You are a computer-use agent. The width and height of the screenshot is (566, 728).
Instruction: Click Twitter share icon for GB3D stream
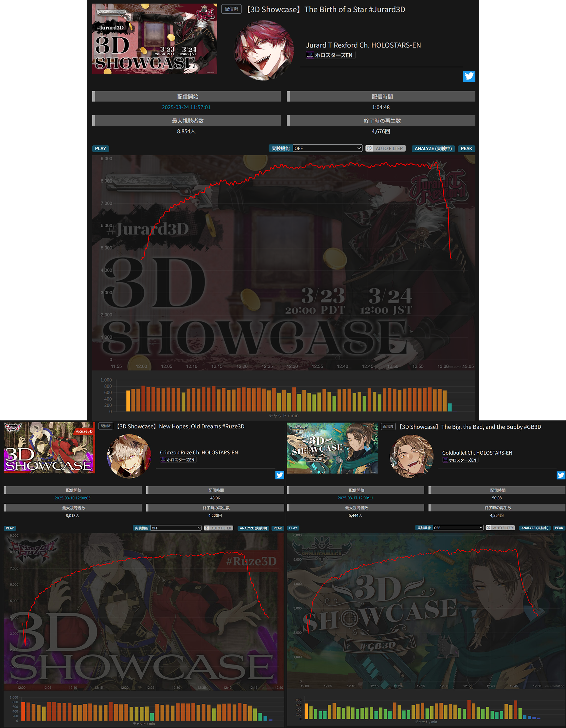click(561, 475)
